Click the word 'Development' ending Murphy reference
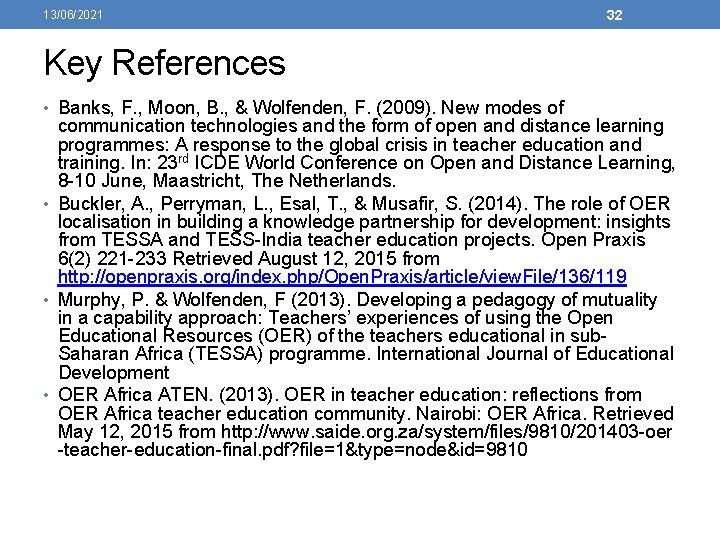This screenshot has width=720, height=540. (114, 372)
